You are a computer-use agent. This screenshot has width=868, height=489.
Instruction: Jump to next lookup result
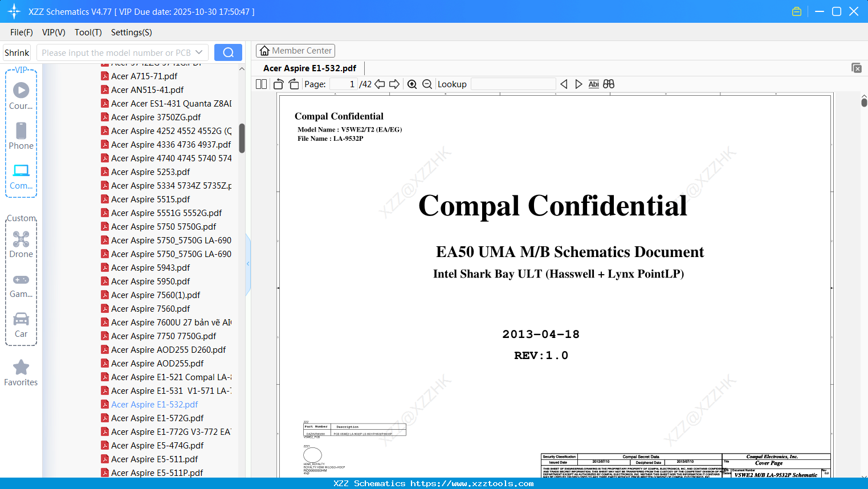578,84
